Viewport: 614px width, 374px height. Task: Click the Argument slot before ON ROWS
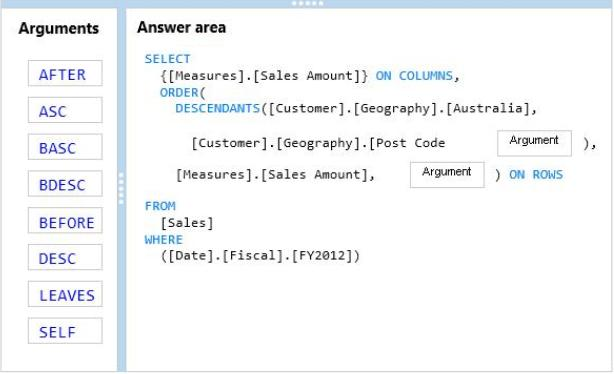[x=447, y=175]
